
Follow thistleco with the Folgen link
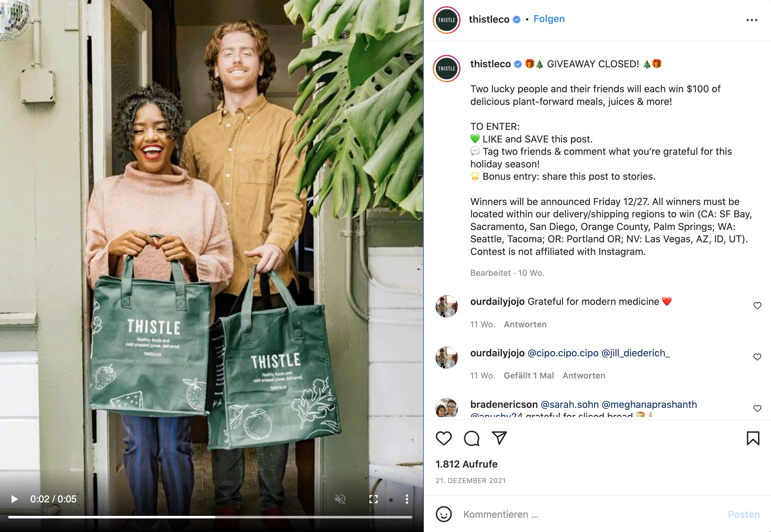[549, 19]
